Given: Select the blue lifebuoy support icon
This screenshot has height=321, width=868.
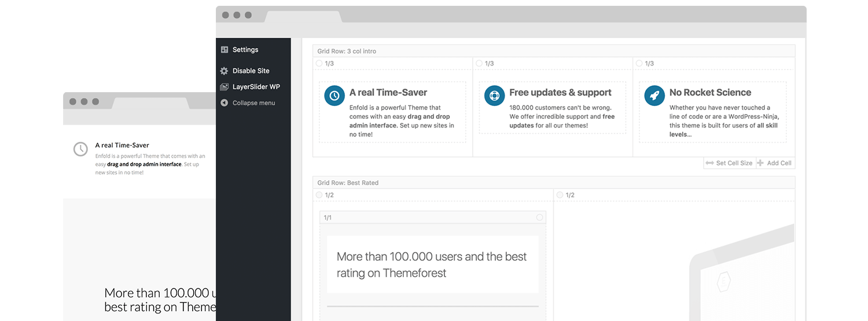Looking at the screenshot, I should [x=494, y=96].
